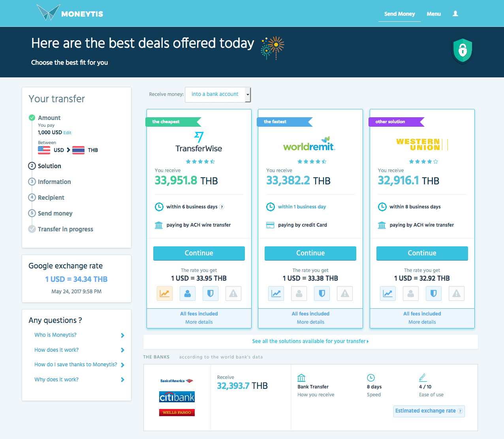Click the TransferWise amount 33,951.8 THB
The image size is (504, 439).
186,180
